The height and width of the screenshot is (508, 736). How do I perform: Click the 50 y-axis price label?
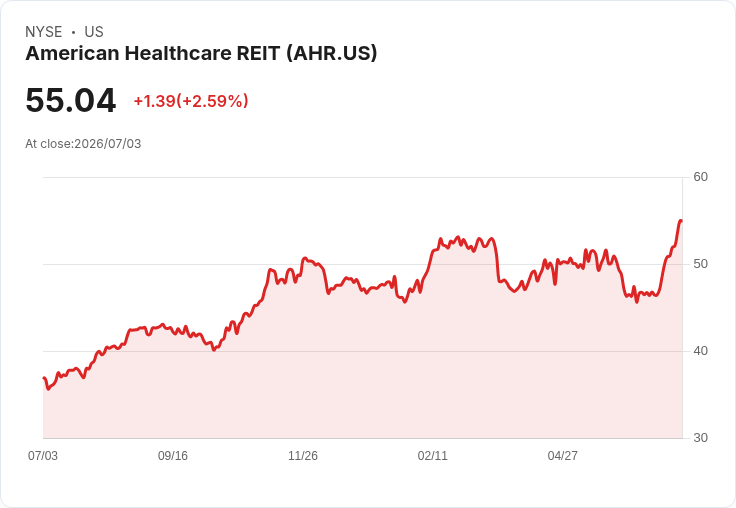click(700, 264)
